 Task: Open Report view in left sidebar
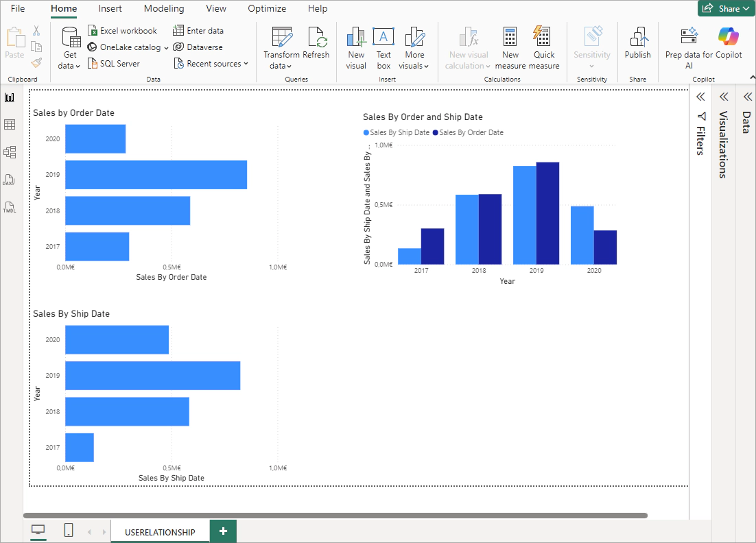point(10,97)
